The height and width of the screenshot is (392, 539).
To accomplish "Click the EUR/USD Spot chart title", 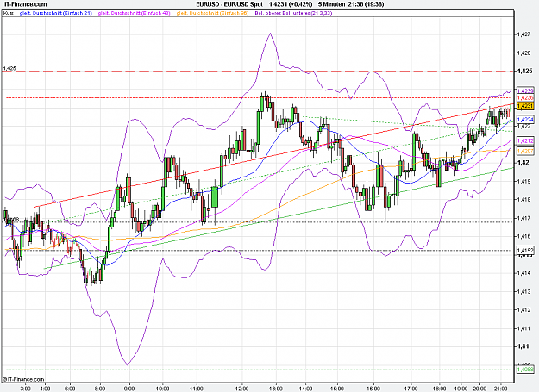I will click(x=229, y=4).
